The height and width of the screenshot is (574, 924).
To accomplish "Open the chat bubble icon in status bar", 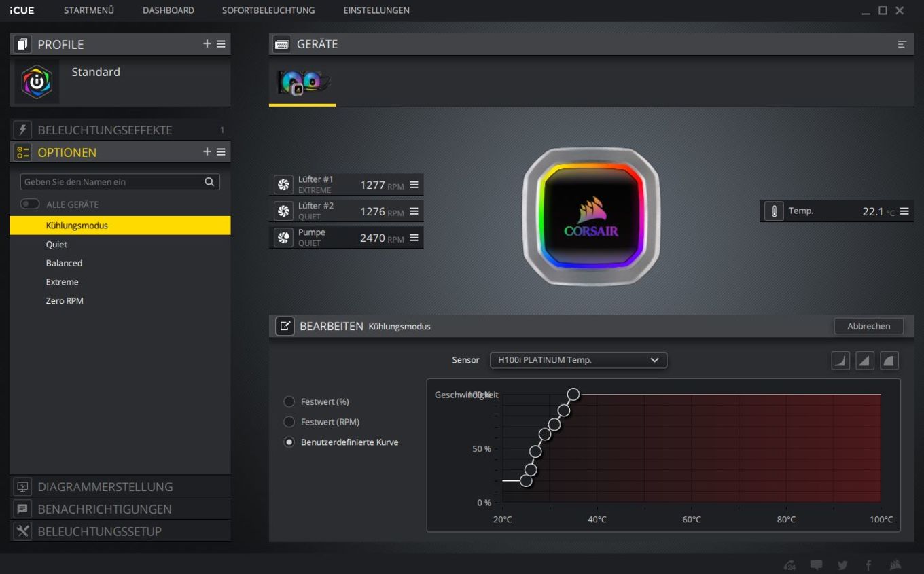I will pyautogui.click(x=816, y=565).
